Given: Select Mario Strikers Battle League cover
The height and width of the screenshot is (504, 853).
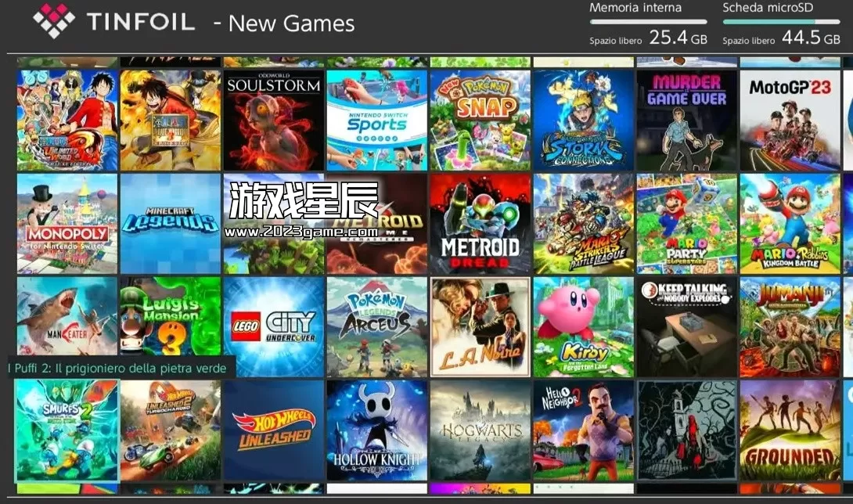Looking at the screenshot, I should click(583, 224).
